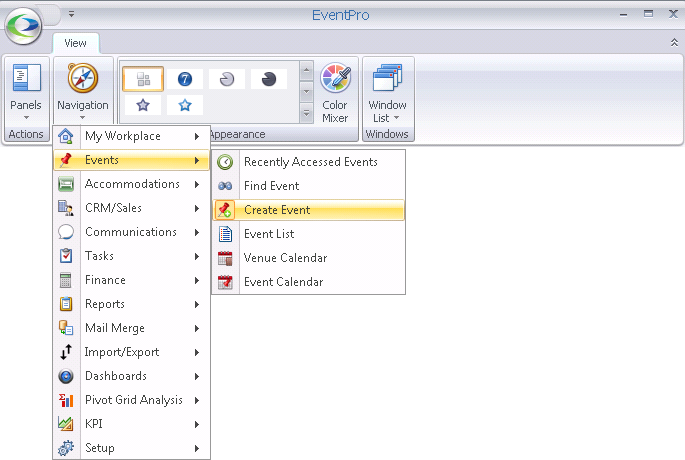Click the Import/Export arrows icon
The height and width of the screenshot is (460, 685).
point(66,352)
